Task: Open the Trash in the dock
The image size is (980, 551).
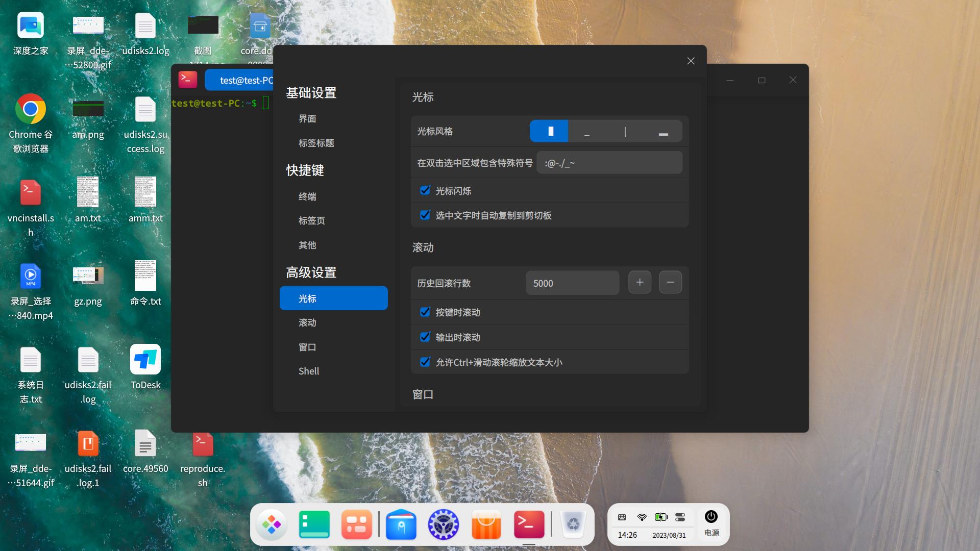Action: [x=573, y=524]
